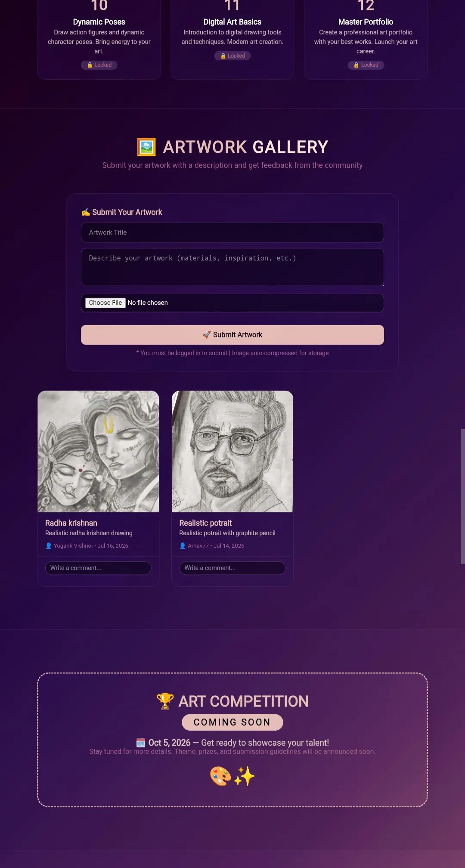This screenshot has width=465, height=868.
Task: Click the Dynamic Poses lesson title
Action: (99, 22)
